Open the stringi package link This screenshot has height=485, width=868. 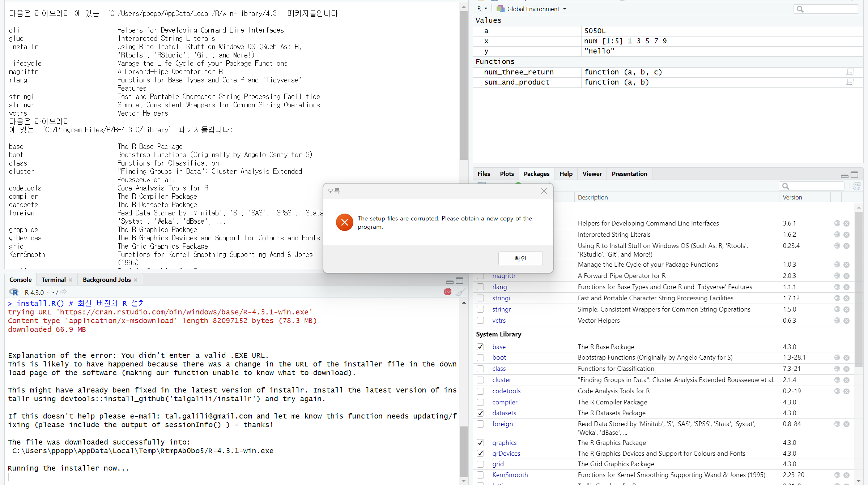pyautogui.click(x=501, y=298)
